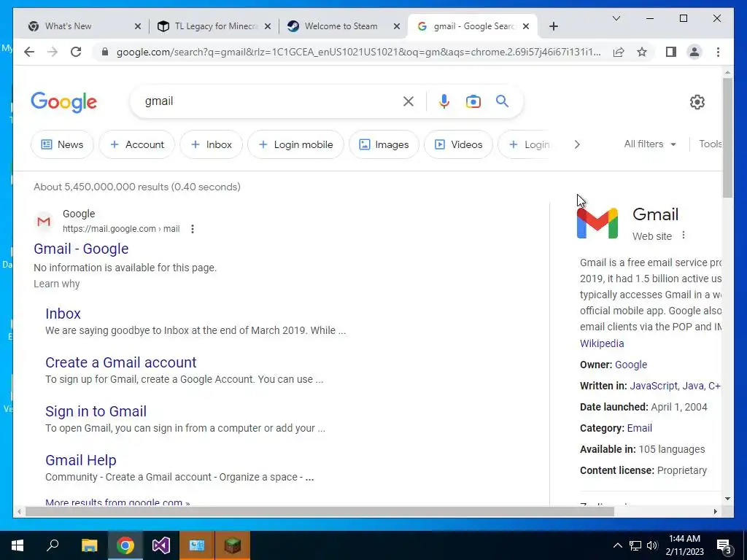
Task: Open more options beside Gmail Web site
Action: (683, 236)
